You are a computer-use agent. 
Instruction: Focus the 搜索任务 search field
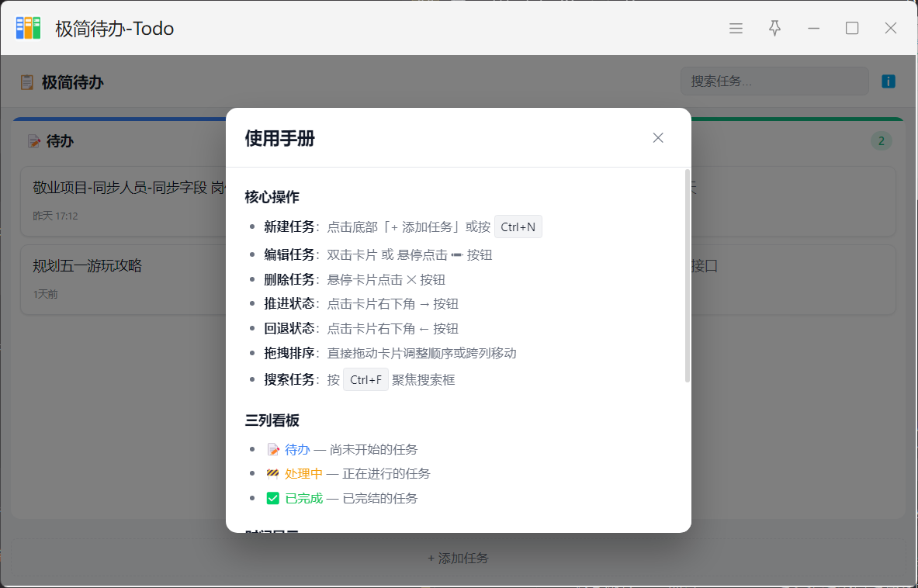pos(774,81)
